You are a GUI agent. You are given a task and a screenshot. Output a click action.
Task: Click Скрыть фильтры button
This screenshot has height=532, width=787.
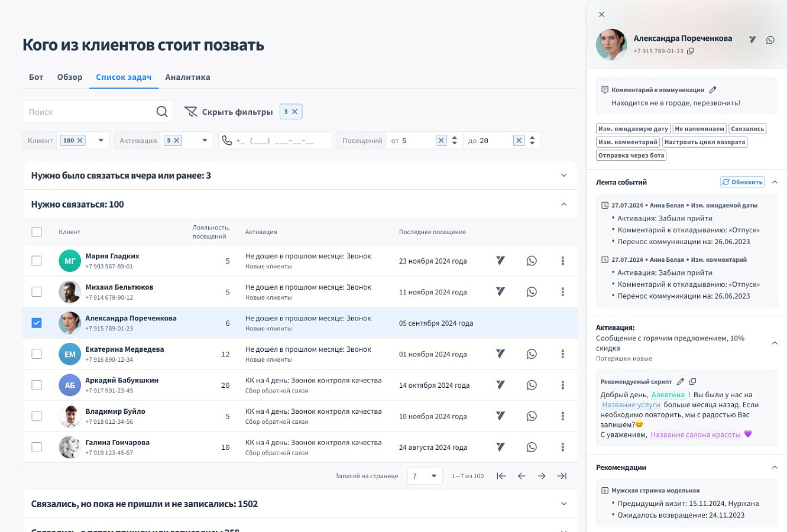click(x=228, y=112)
